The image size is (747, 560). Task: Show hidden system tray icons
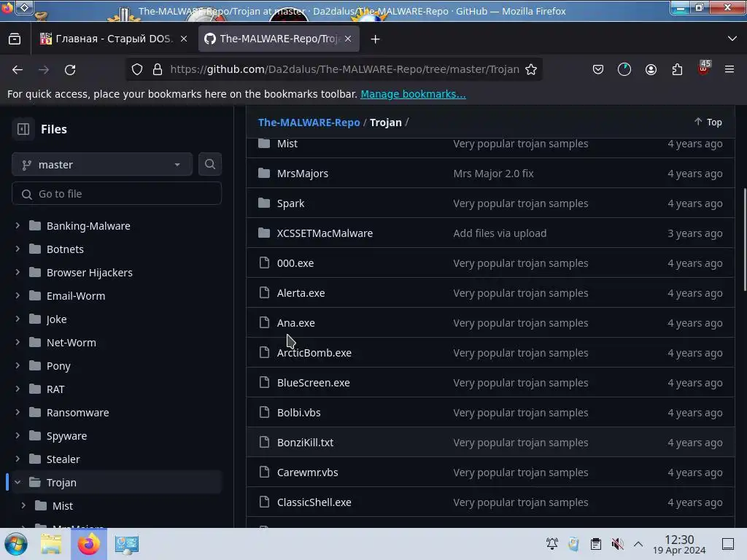click(638, 544)
